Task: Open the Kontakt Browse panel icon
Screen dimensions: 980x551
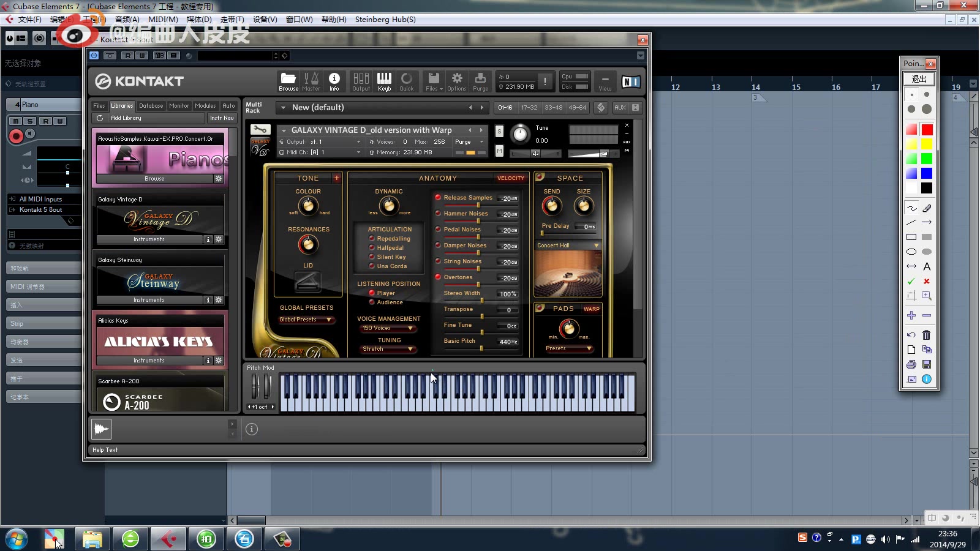Action: [288, 81]
